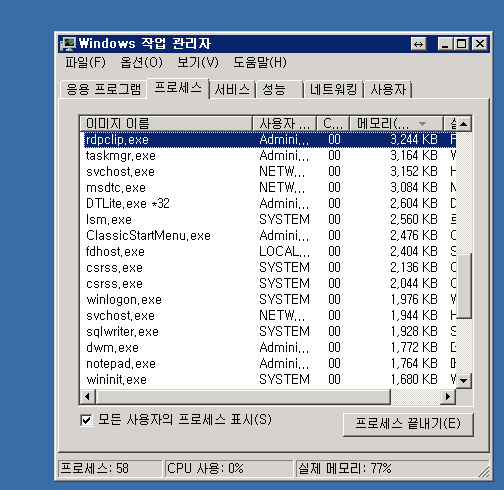Maximize the Task Manager window
Screen dimensions: 504x490
(462, 44)
